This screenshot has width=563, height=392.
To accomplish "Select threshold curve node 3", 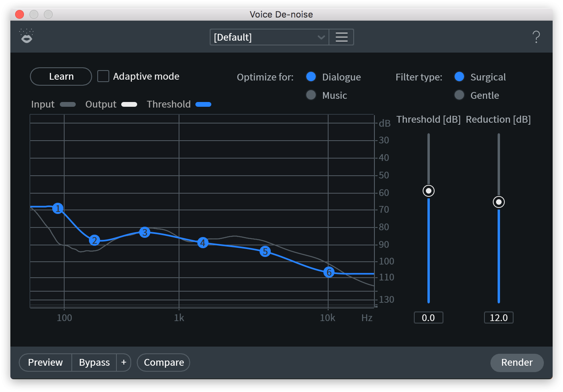I will tap(145, 232).
